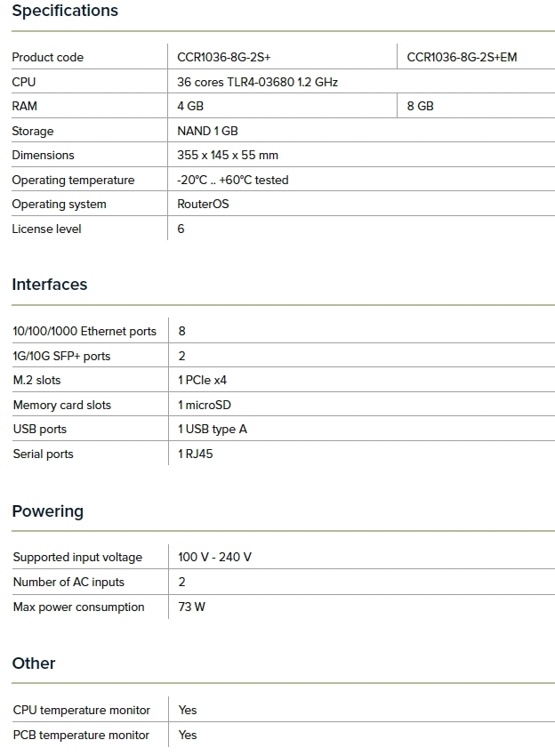Click the Operating temperature row label
Viewport: 555px width, 756px height.
[73, 180]
